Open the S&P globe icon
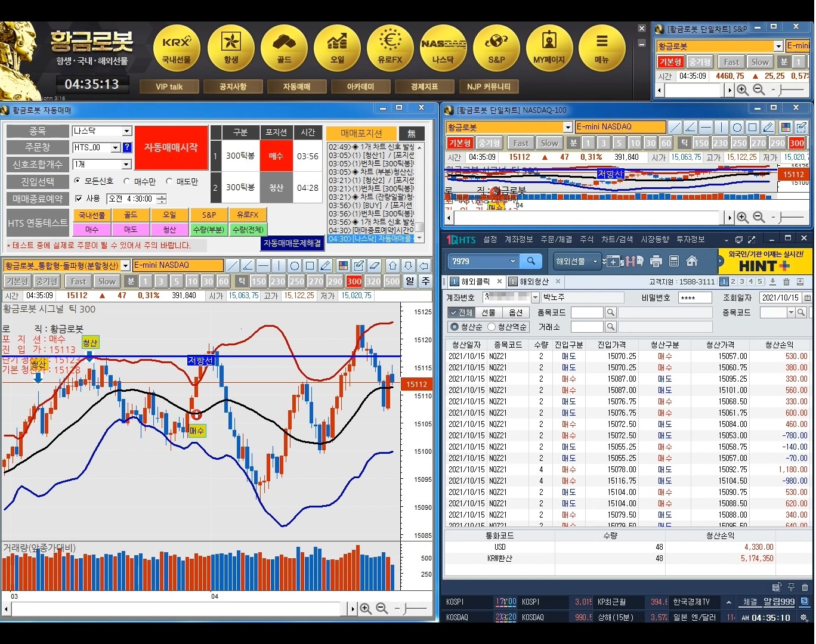The height and width of the screenshot is (644, 816). (496, 49)
